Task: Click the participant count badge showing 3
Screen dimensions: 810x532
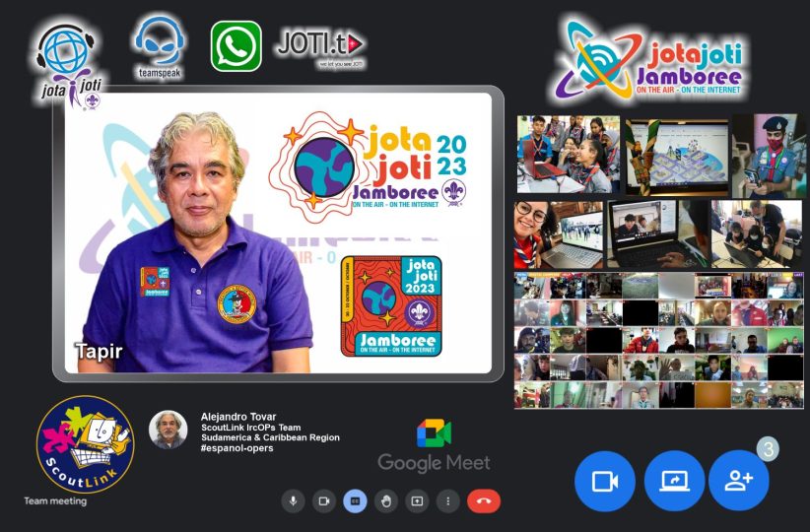Action: tap(769, 449)
